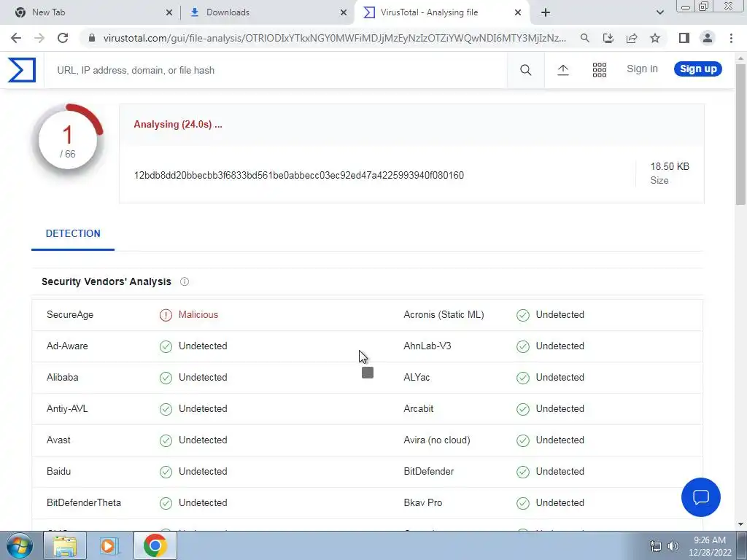Open the chat bubble widget
The image size is (747, 560).
pyautogui.click(x=701, y=497)
